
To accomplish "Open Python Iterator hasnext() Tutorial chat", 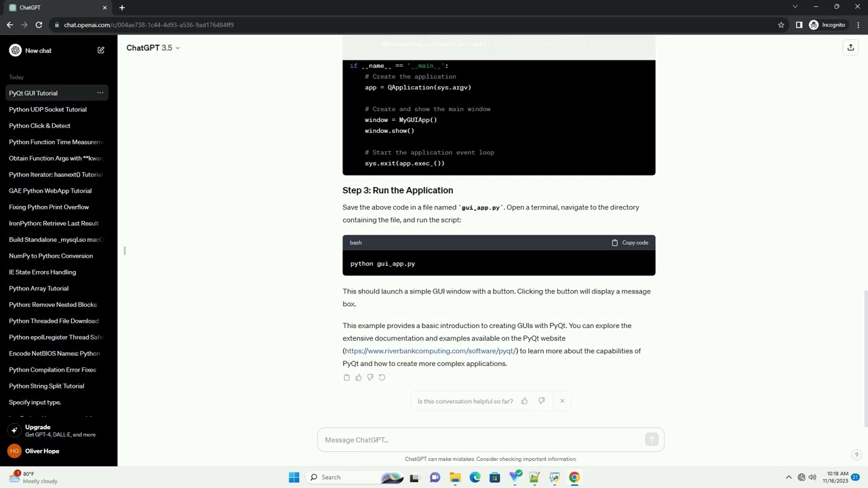I will (x=58, y=174).
